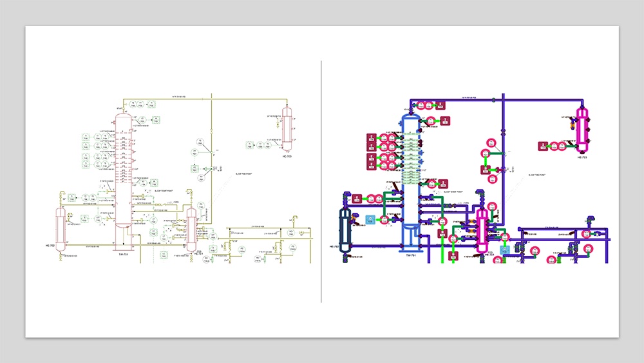Select the blue-highlighted TW-701 tower
This screenshot has height=363, width=644.
(410, 182)
